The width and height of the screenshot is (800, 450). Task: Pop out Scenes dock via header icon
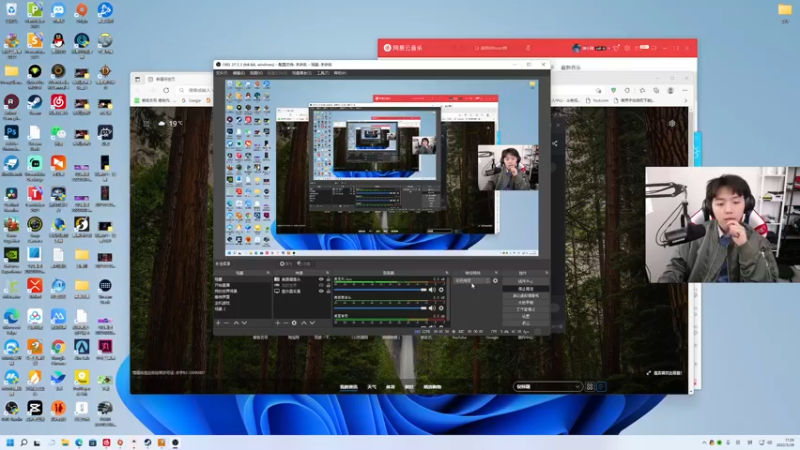268,273
